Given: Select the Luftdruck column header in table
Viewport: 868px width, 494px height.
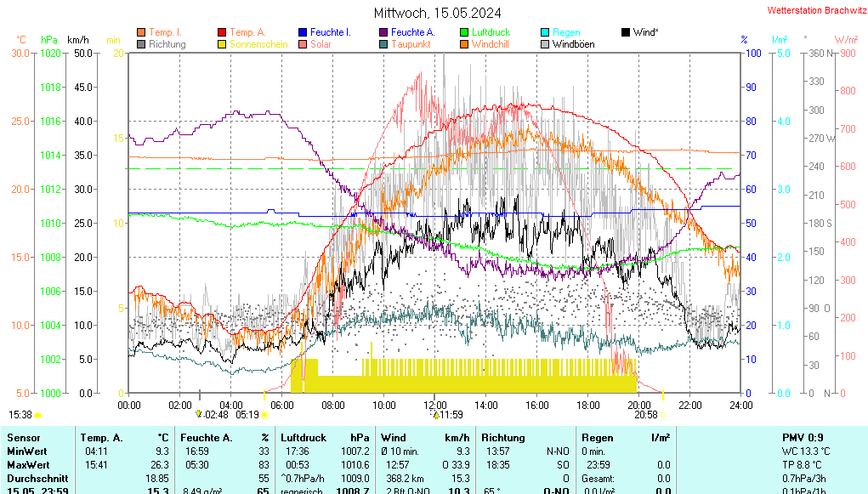Looking at the screenshot, I should coord(304,437).
